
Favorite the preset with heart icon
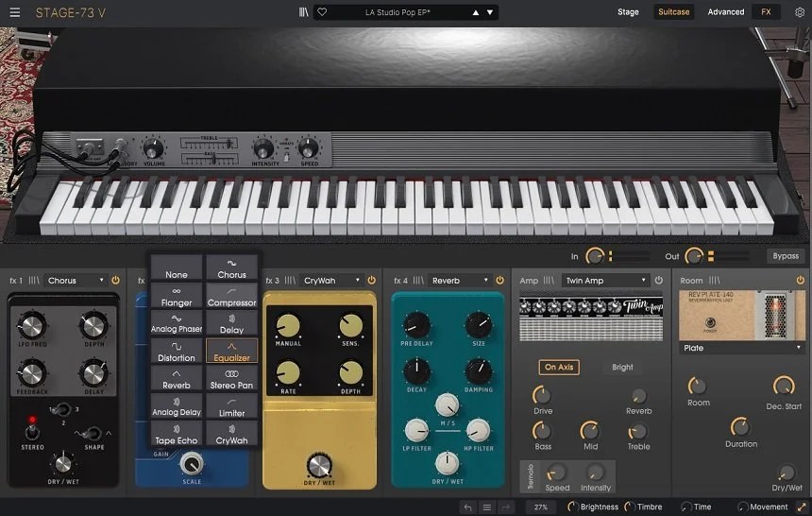click(x=322, y=12)
